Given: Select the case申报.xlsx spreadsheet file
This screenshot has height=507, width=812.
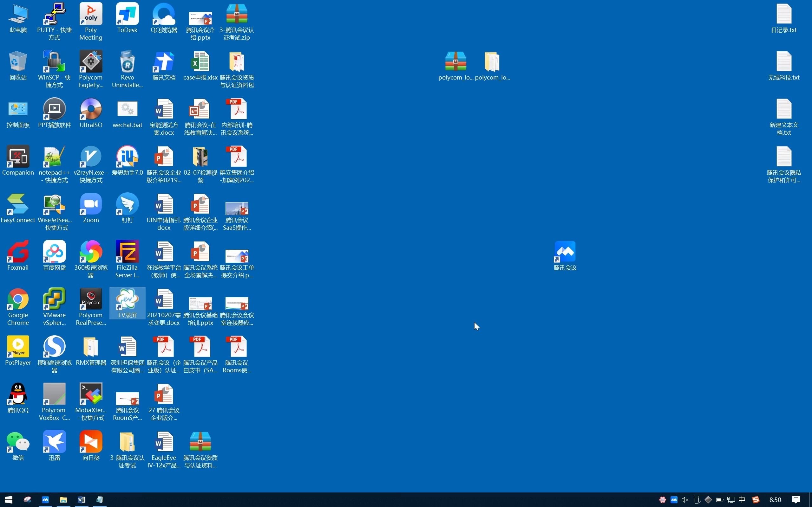Looking at the screenshot, I should (200, 62).
